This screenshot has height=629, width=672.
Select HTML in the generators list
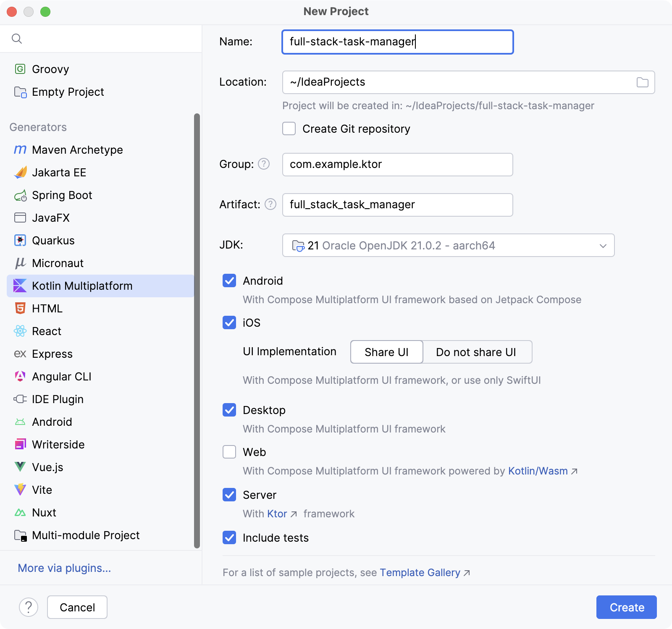pyautogui.click(x=100, y=309)
